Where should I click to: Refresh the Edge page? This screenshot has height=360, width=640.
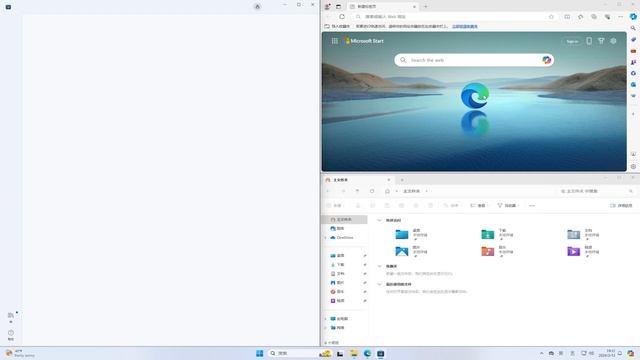[x=342, y=17]
